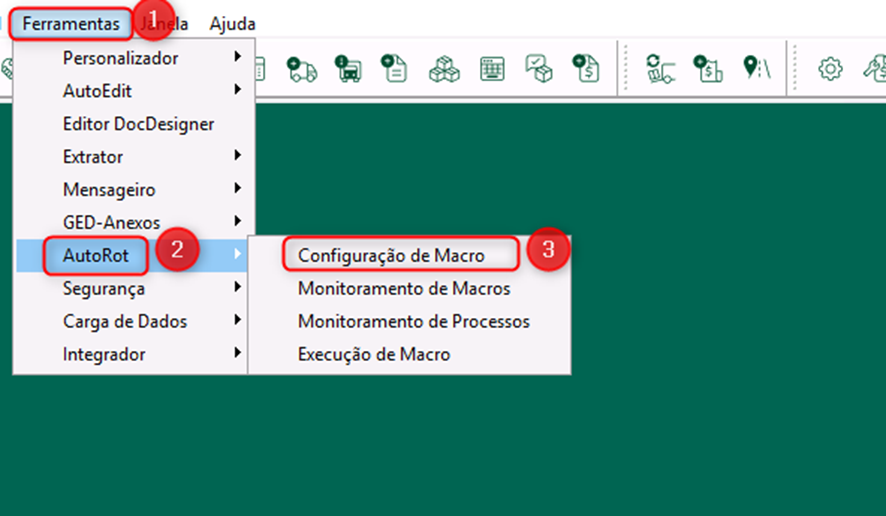Expand the Extrator submenu
886x516 pixels.
click(x=134, y=157)
